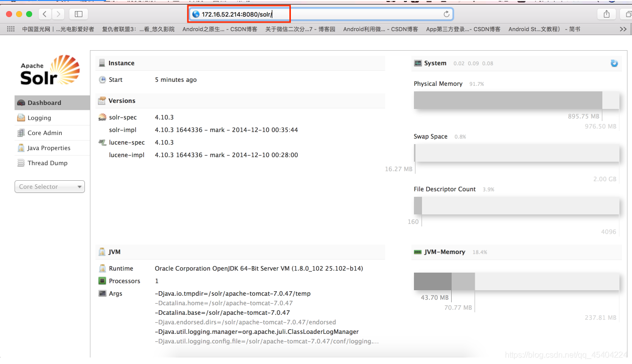Open bookmark Android St 简书
Image resolution: width=632 pixels, height=364 pixels.
click(x=544, y=29)
